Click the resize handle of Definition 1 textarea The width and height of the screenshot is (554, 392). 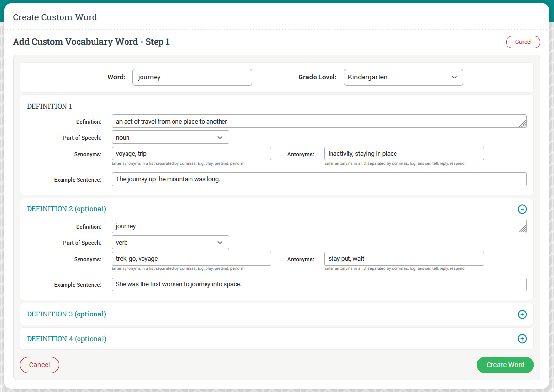522,124
